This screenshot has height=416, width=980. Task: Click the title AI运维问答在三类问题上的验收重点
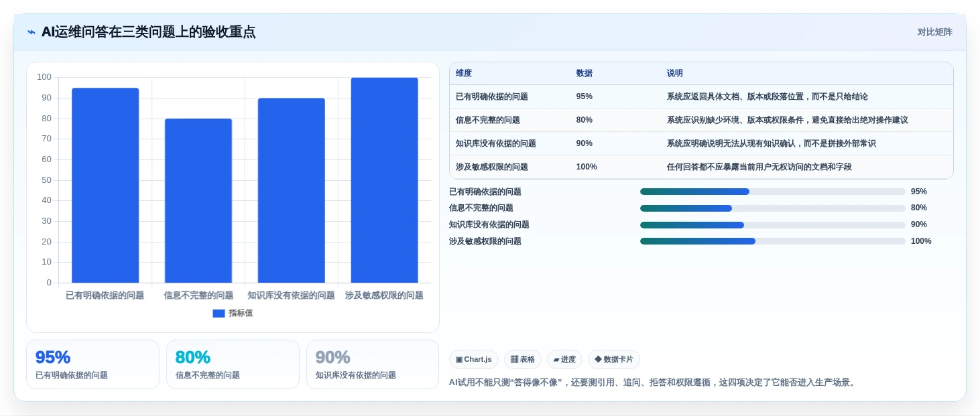pyautogui.click(x=148, y=32)
